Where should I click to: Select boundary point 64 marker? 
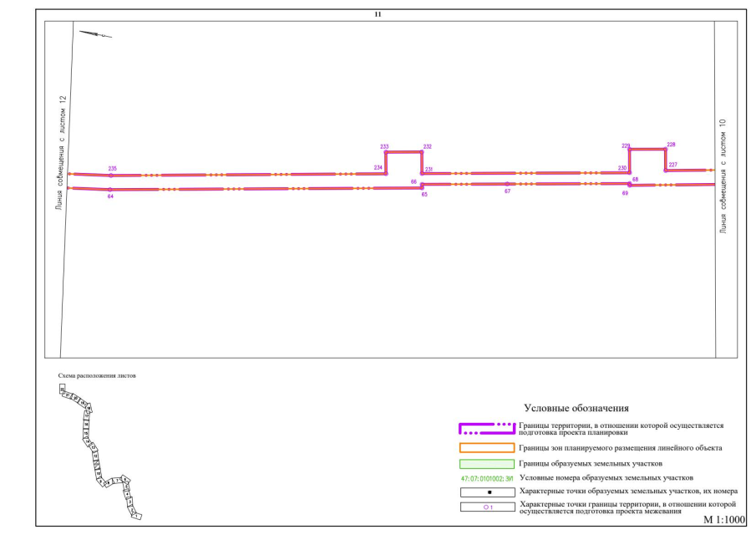click(110, 190)
